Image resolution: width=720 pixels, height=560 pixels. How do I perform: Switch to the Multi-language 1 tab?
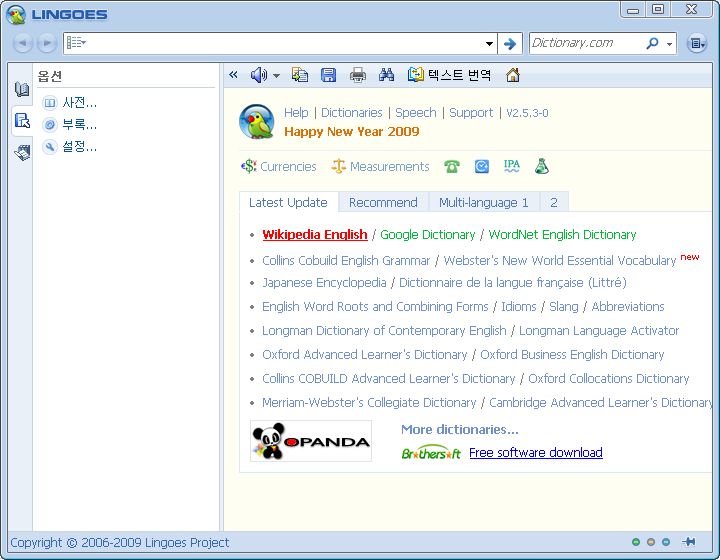pos(484,202)
